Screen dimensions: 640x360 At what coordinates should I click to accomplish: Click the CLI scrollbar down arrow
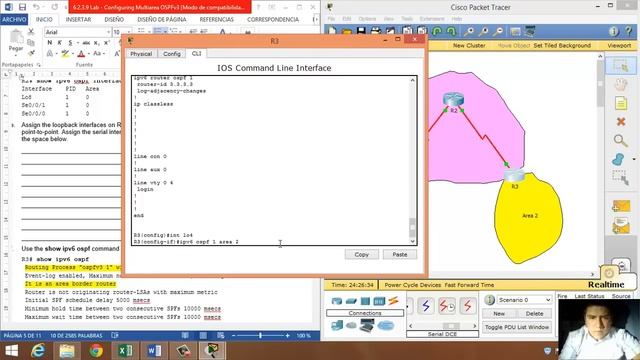point(413,241)
